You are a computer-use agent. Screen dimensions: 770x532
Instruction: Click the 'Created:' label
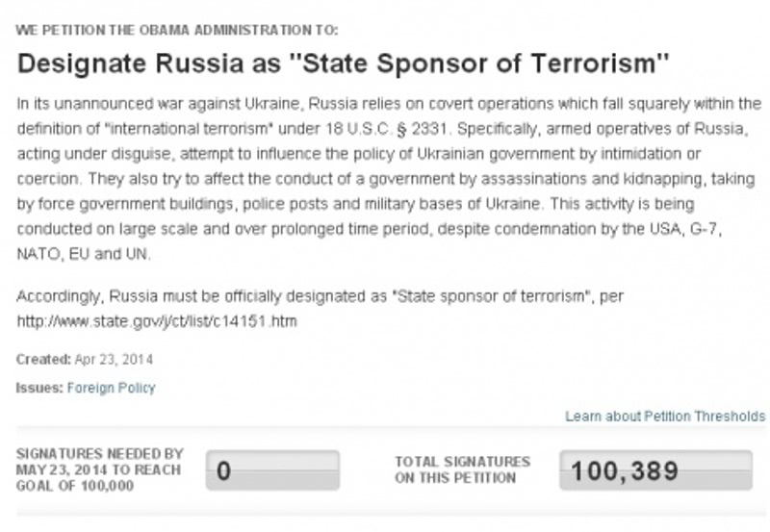[43, 359]
